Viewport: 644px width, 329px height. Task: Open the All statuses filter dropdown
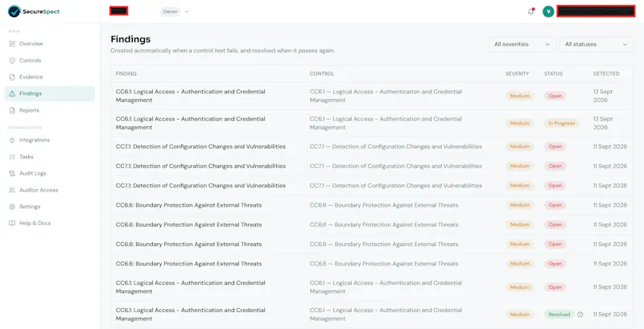(x=597, y=44)
